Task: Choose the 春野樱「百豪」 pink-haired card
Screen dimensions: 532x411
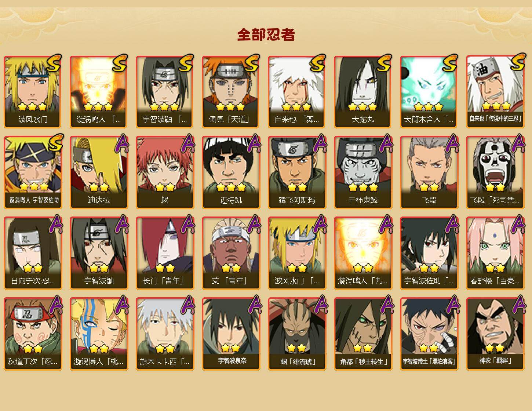Action: coord(495,253)
